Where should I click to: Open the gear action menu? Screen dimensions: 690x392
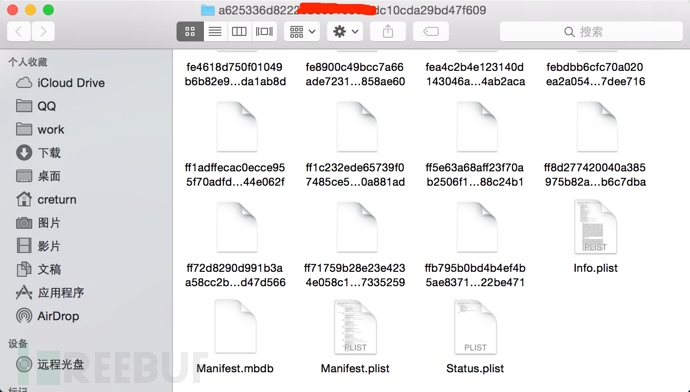(x=345, y=32)
